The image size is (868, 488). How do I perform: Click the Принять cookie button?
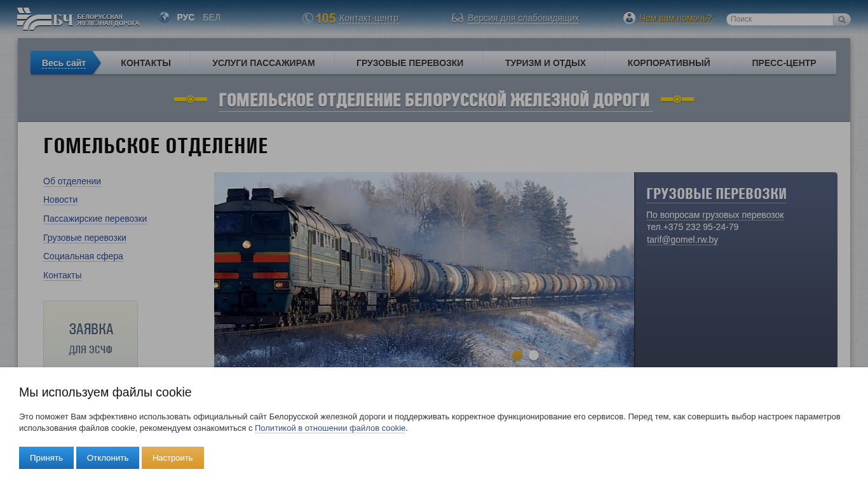(46, 457)
